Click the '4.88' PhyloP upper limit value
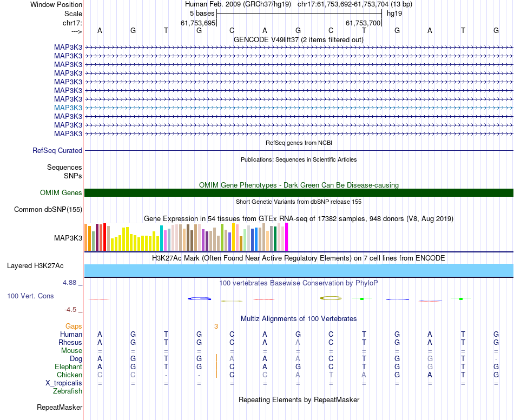 tap(69, 282)
